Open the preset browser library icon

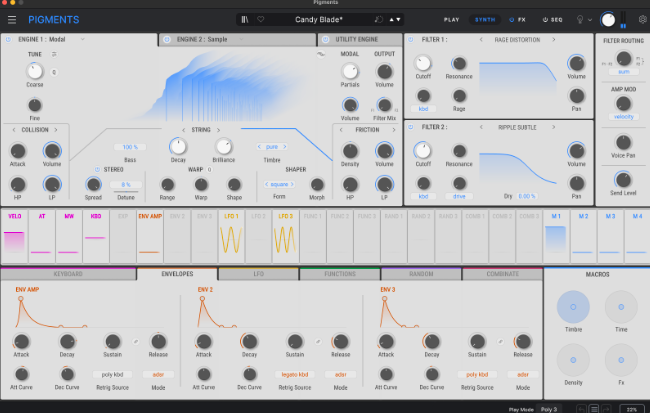click(x=245, y=19)
